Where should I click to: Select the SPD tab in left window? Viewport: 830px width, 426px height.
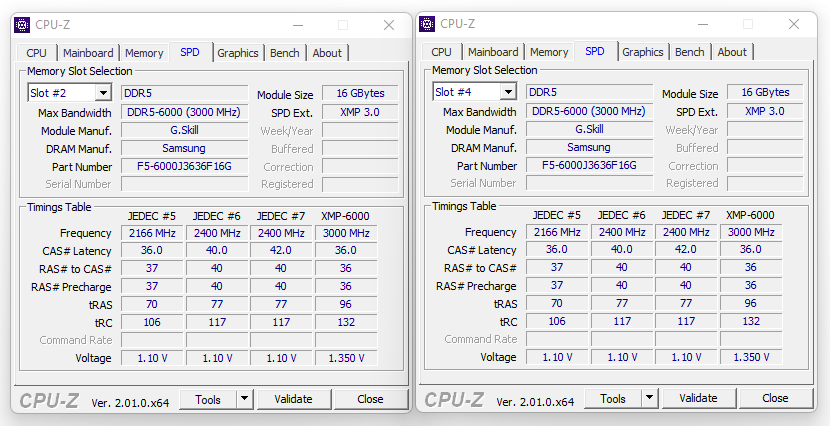pos(190,52)
